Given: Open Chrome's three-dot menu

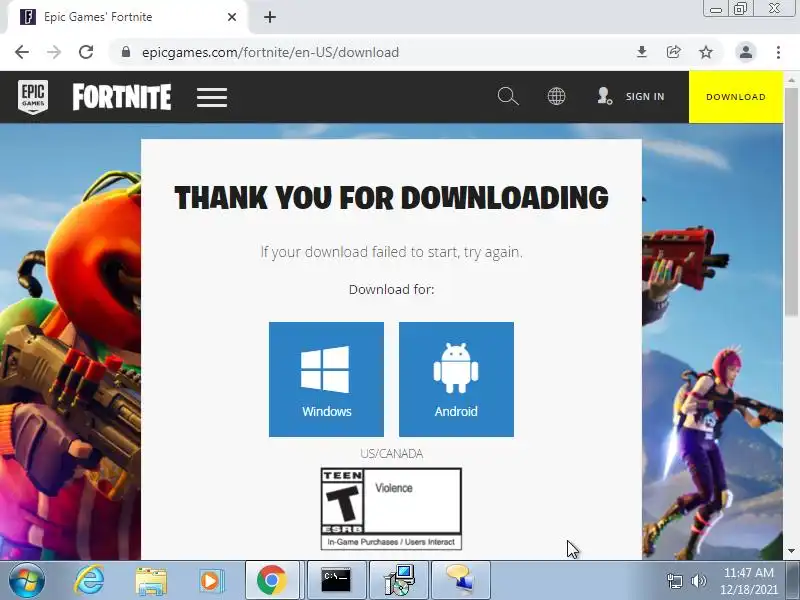Looking at the screenshot, I should (778, 52).
